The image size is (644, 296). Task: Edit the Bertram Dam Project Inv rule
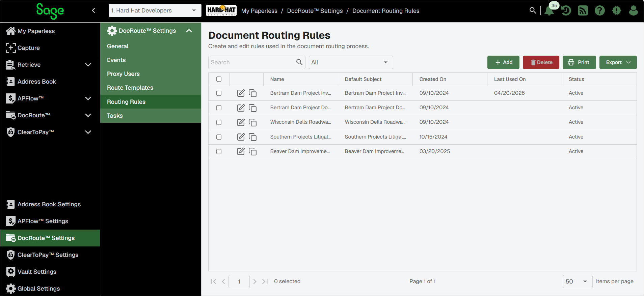click(x=241, y=93)
